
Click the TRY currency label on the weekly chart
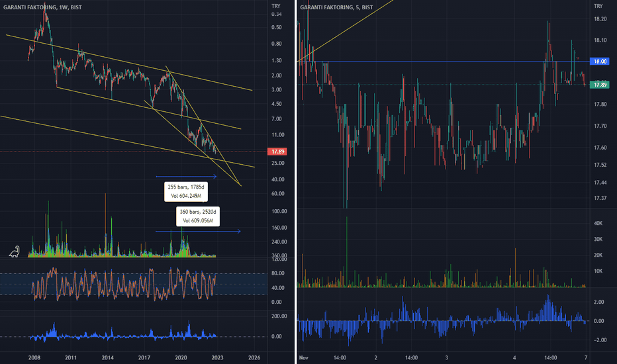click(x=276, y=6)
